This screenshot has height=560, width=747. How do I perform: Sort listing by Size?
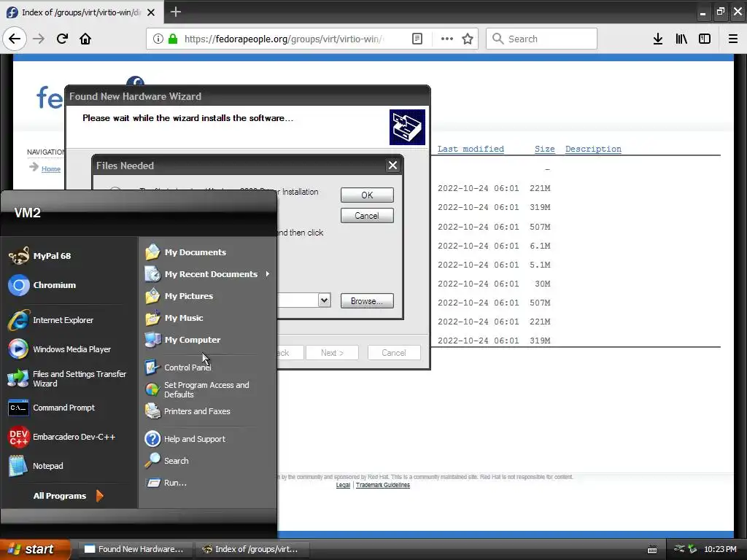[544, 149]
